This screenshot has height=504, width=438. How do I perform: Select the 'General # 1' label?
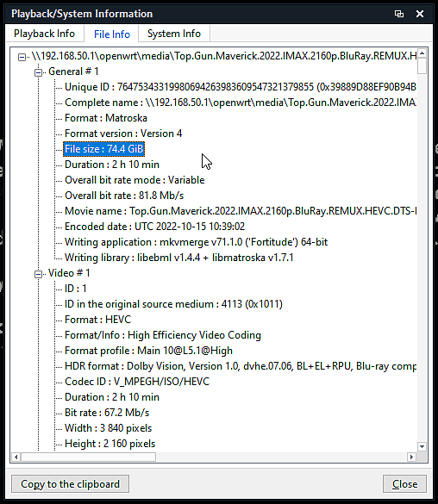pos(73,72)
